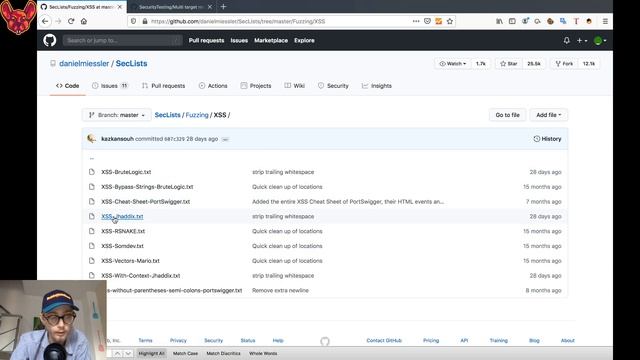This screenshot has width=640, height=360.
Task: Toggle Match Case in find bar
Action: [x=185, y=353]
